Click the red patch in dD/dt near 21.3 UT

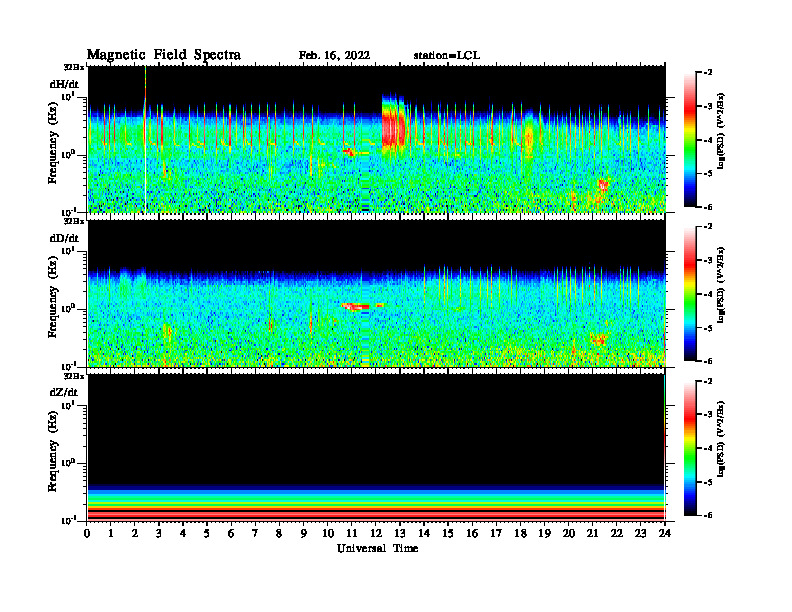[x=599, y=339]
